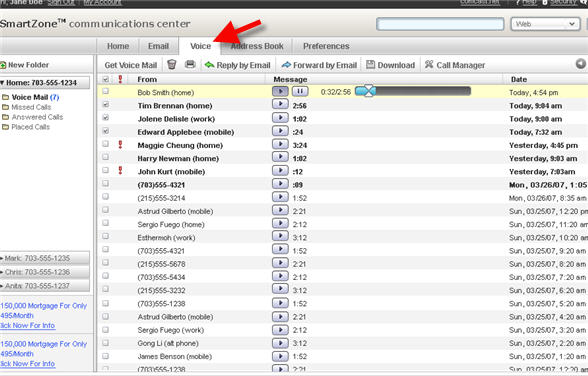The image size is (588, 376).
Task: Toggle the select-all checkbox in header
Action: (106, 79)
